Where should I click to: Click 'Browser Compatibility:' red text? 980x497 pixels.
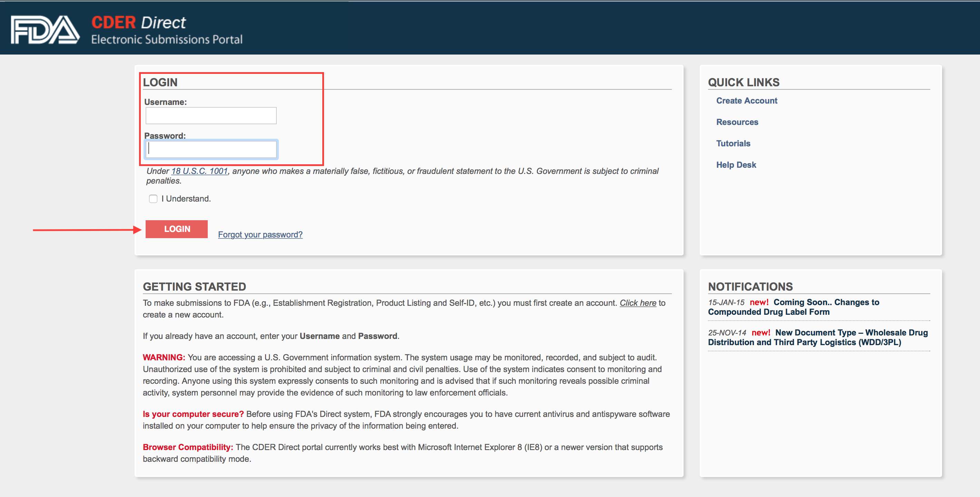[188, 447]
